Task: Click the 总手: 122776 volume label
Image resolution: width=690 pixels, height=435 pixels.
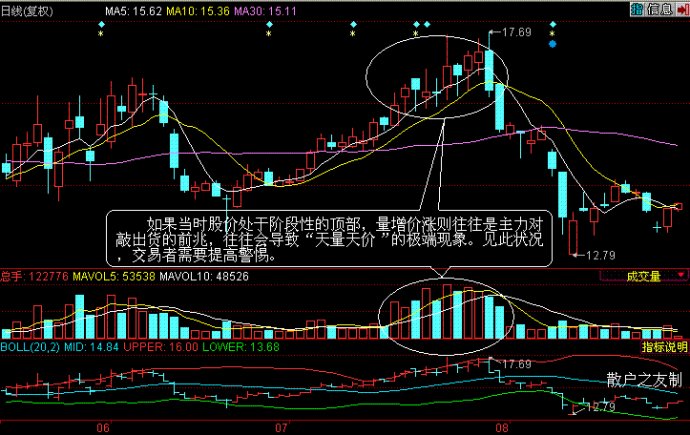Action: pos(34,277)
